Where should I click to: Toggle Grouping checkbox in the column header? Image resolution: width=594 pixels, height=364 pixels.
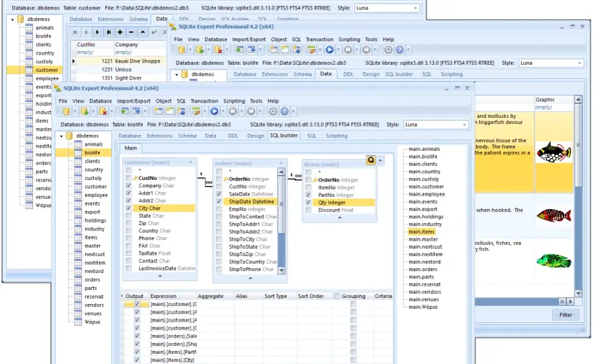[x=337, y=296]
